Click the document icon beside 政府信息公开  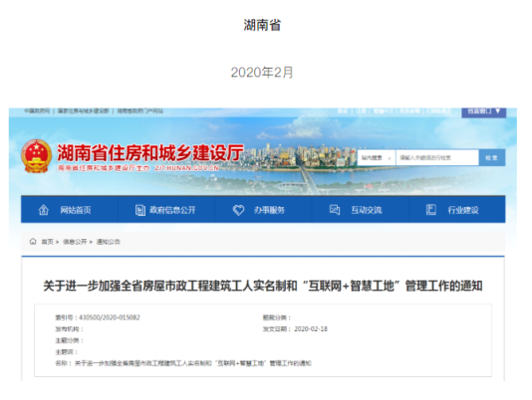[x=140, y=210]
